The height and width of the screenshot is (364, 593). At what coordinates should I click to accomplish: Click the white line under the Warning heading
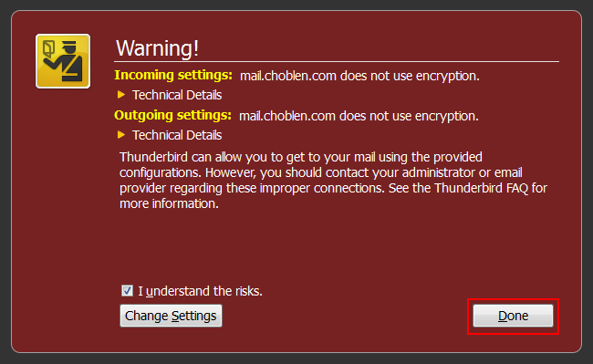pos(337,61)
